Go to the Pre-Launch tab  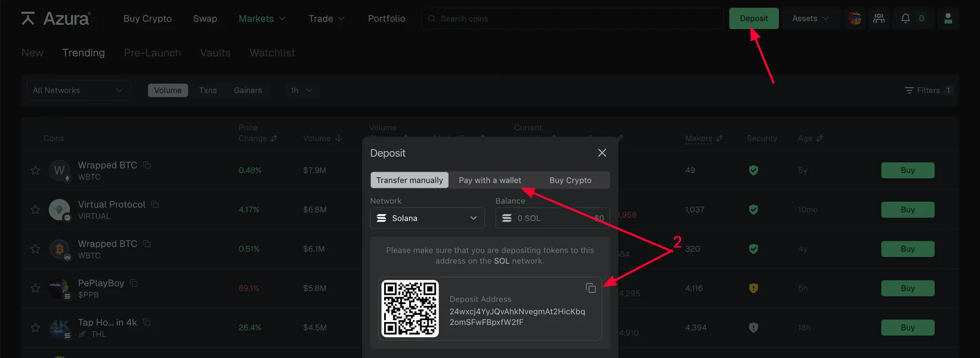tap(153, 53)
